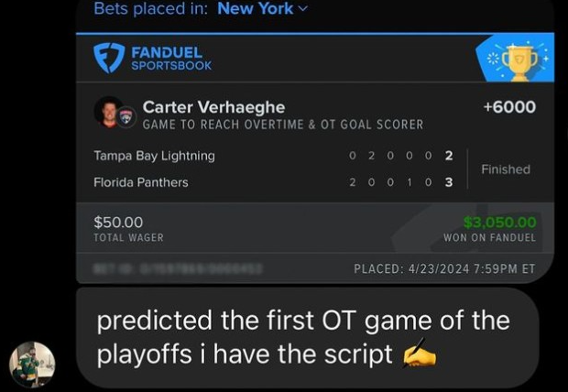Click the gold trophy winner icon
Image resolution: width=568 pixels, height=392 pixels.
pos(519,60)
